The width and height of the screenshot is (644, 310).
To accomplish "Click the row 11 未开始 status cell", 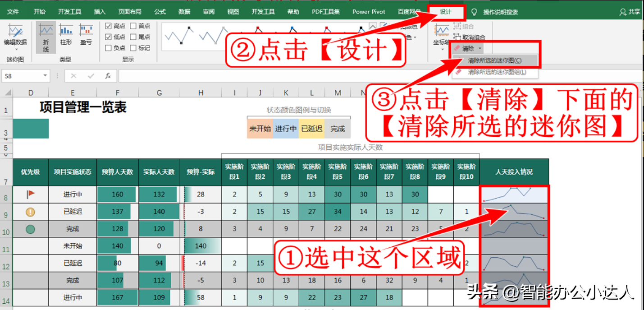I will 72,246.
